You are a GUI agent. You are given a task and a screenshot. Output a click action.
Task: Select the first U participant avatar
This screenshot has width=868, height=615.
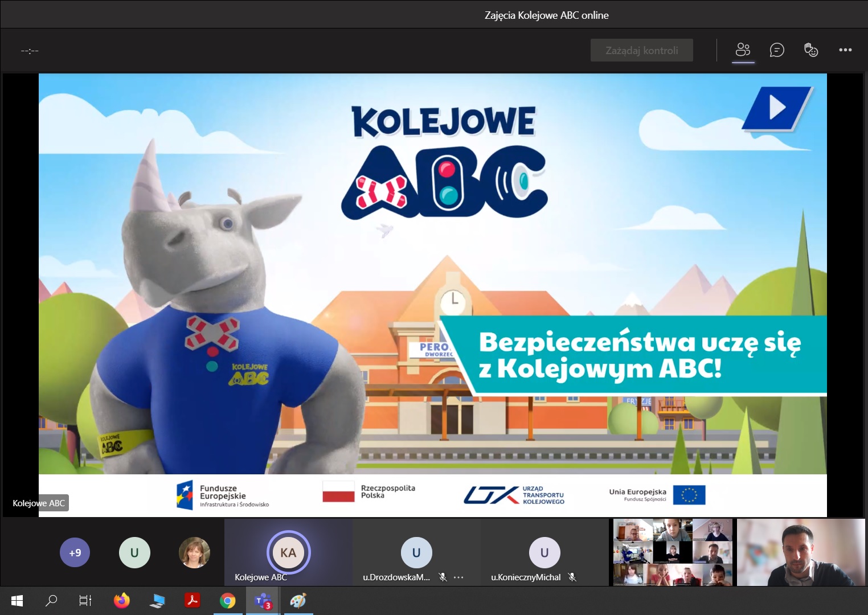pyautogui.click(x=134, y=552)
